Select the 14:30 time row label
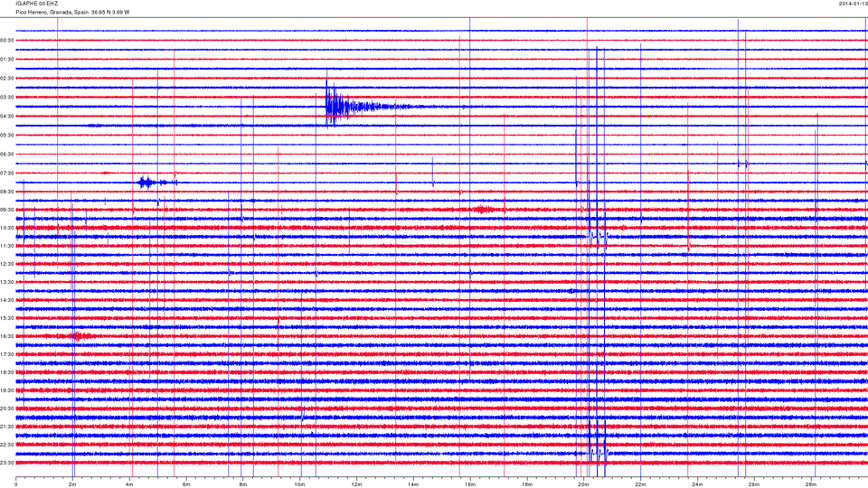 (7, 300)
